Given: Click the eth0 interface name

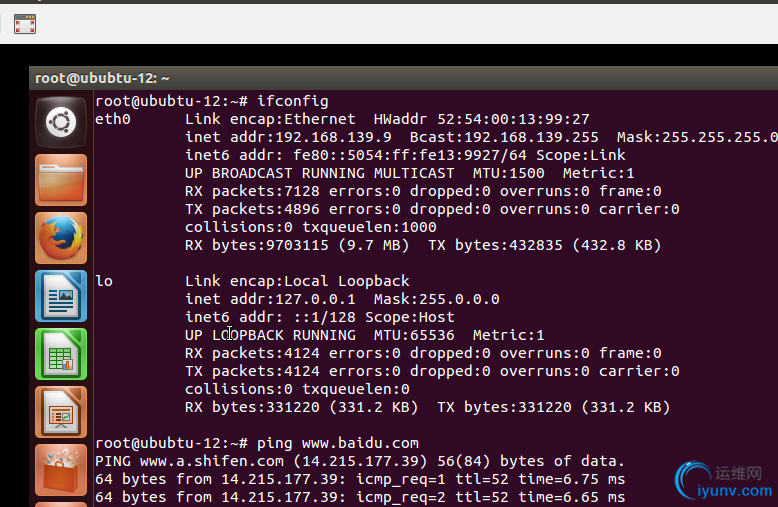Looking at the screenshot, I should click(x=113, y=119).
